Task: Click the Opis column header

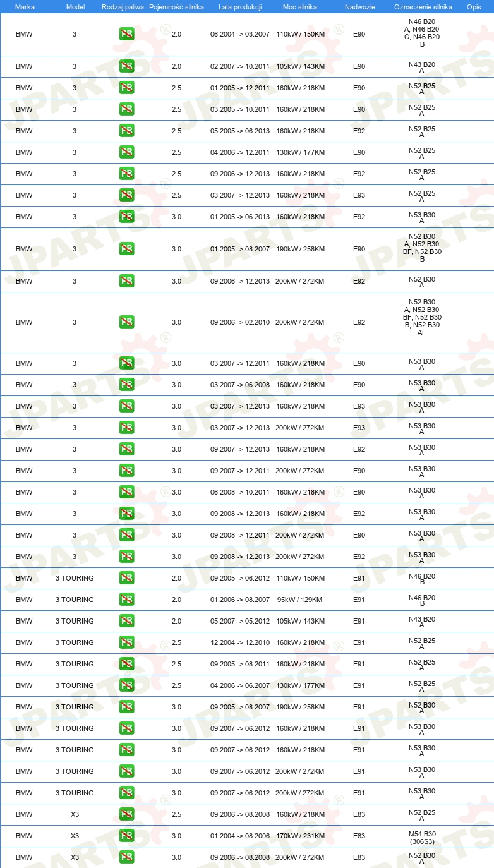Action: pos(474,6)
